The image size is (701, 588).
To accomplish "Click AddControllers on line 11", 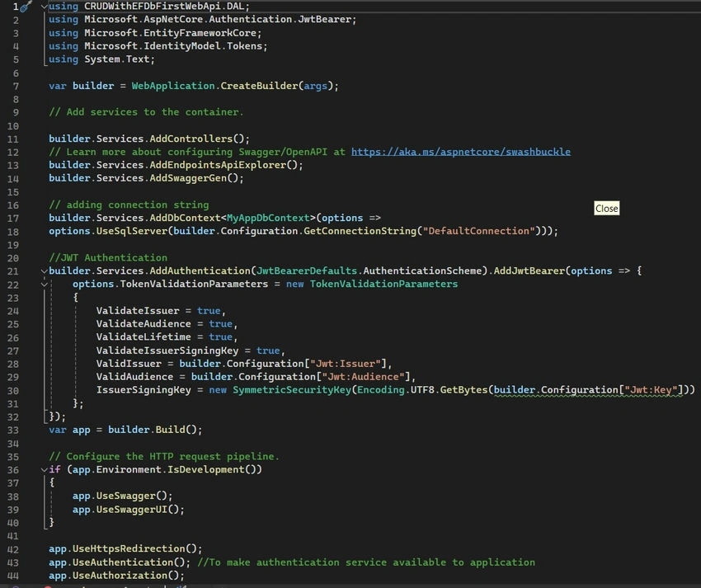I will tap(191, 139).
